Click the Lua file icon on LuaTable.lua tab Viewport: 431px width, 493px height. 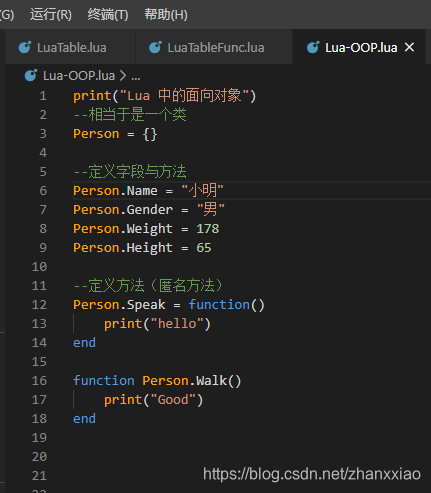coord(25,47)
